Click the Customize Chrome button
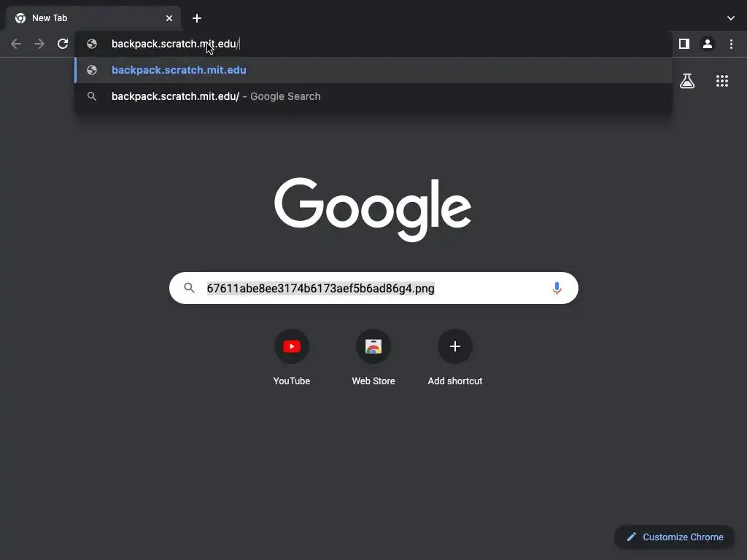 point(675,537)
